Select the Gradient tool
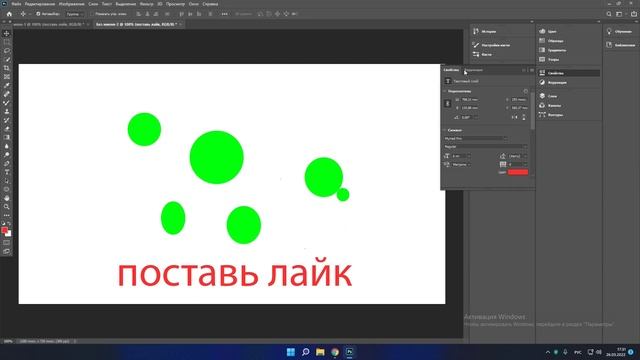 point(7,138)
